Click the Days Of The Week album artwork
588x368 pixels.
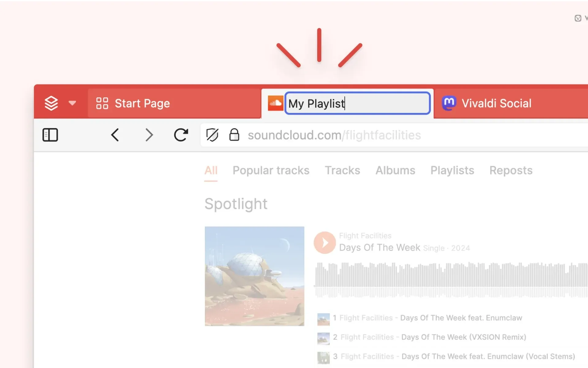pos(254,276)
